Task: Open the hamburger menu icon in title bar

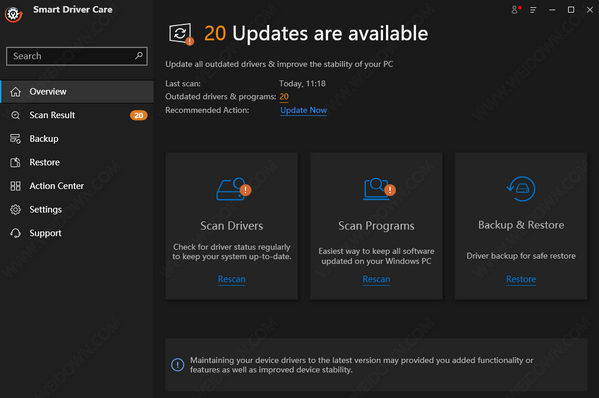Action: (x=533, y=10)
